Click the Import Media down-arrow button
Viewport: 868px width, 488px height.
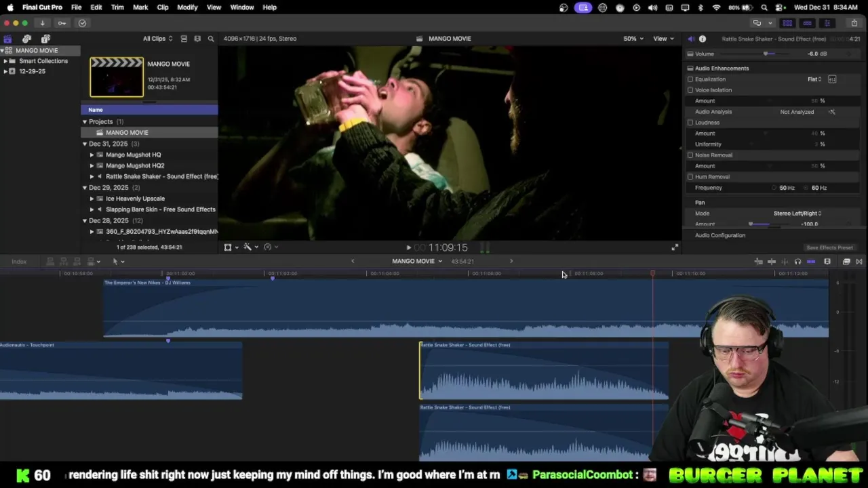coord(42,23)
